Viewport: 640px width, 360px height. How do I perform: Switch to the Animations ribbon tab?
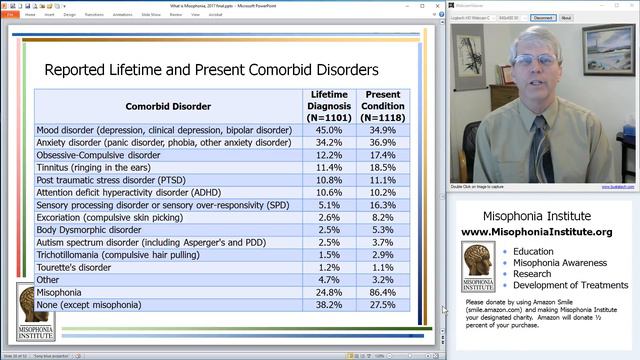[122, 15]
